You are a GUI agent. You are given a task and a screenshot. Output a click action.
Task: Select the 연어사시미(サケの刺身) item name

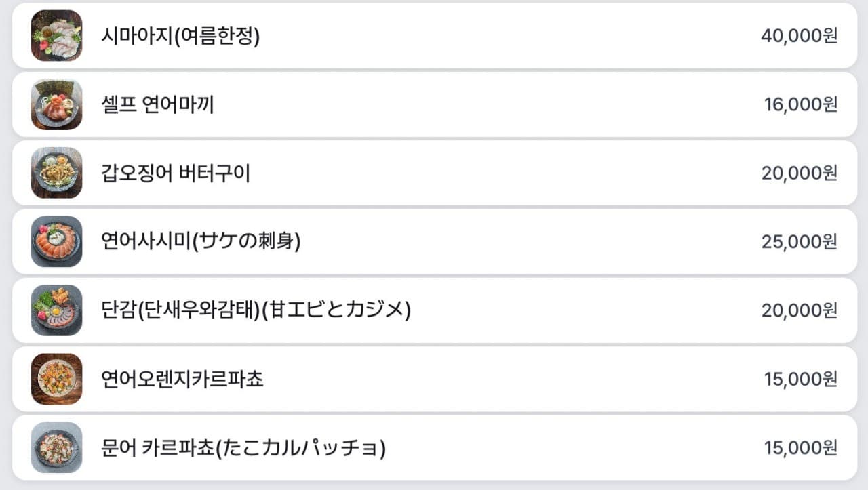[201, 241]
